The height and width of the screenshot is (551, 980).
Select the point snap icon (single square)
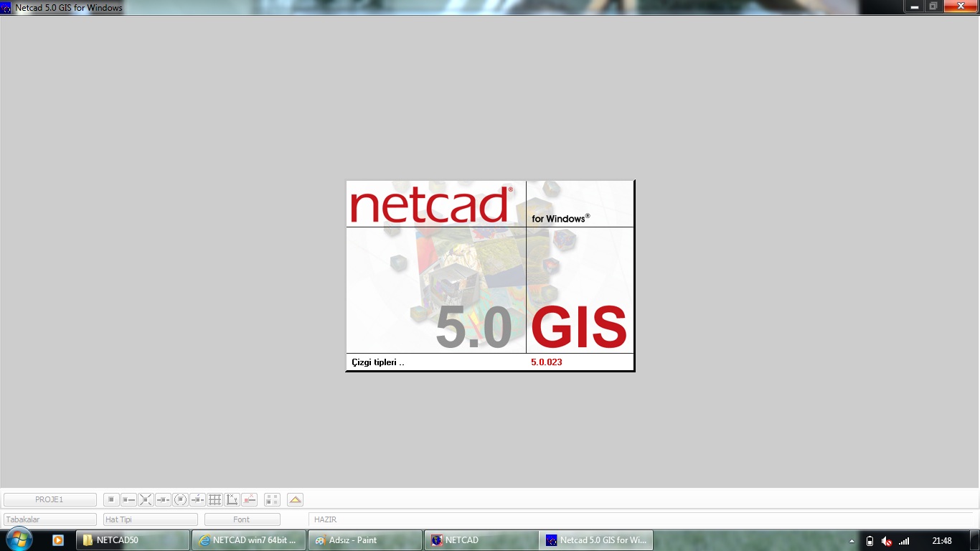click(x=111, y=499)
